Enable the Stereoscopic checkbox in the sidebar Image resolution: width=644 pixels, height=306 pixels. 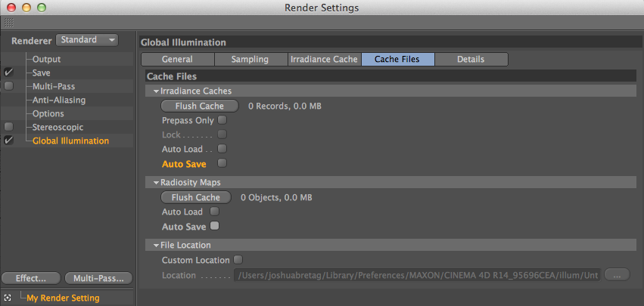pos(8,127)
